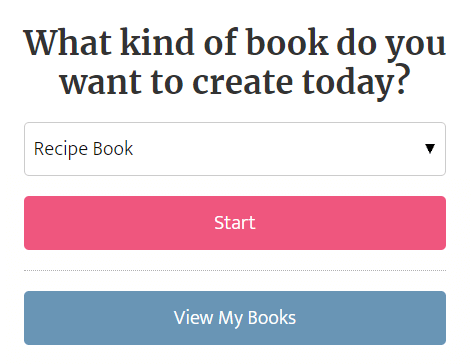The image size is (472, 364).
Task: Click the heading about book creation
Action: (235, 62)
